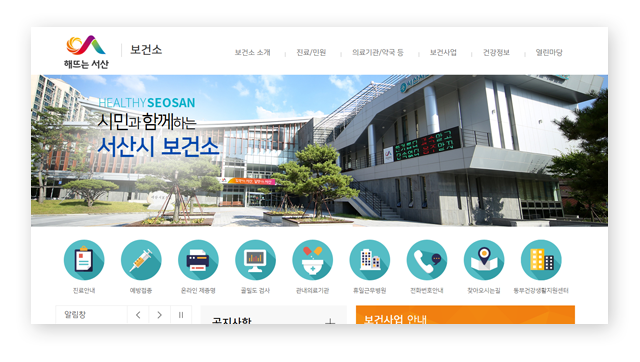Expand 공지사항 with the plus icon
The image size is (640, 362).
point(330,322)
